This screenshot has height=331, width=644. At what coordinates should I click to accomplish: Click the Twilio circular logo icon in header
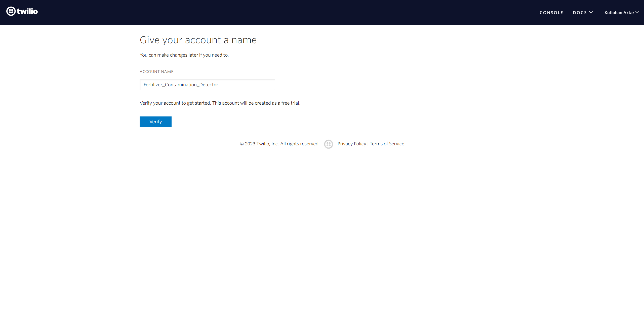coord(11,11)
